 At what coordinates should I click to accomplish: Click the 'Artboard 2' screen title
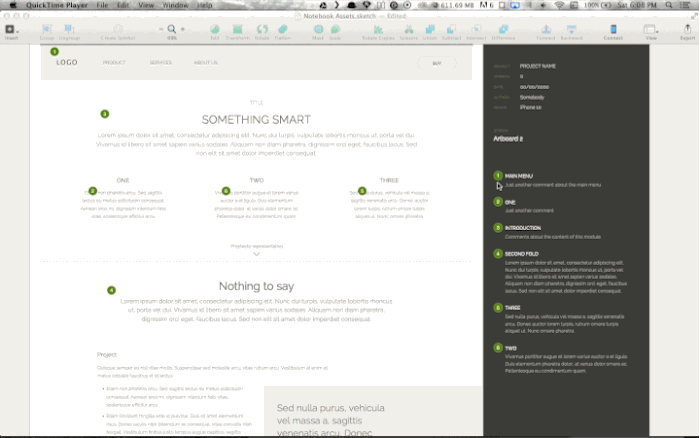point(508,139)
